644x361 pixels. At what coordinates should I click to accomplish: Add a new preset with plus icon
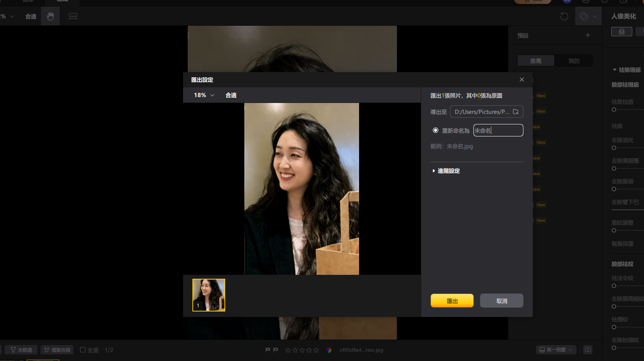(x=587, y=35)
